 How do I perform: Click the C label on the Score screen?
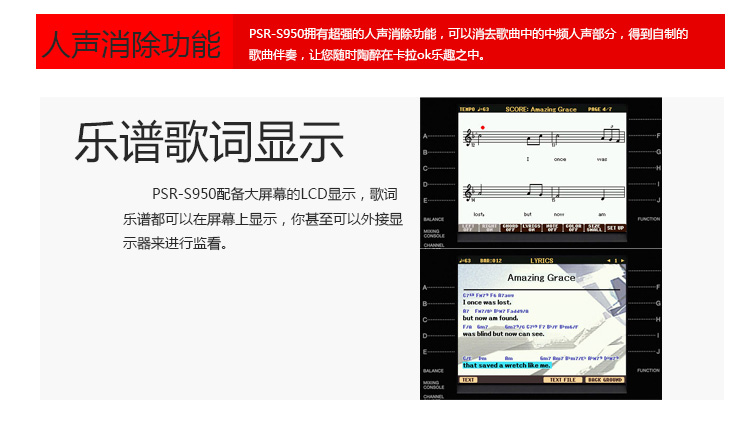coord(425,168)
